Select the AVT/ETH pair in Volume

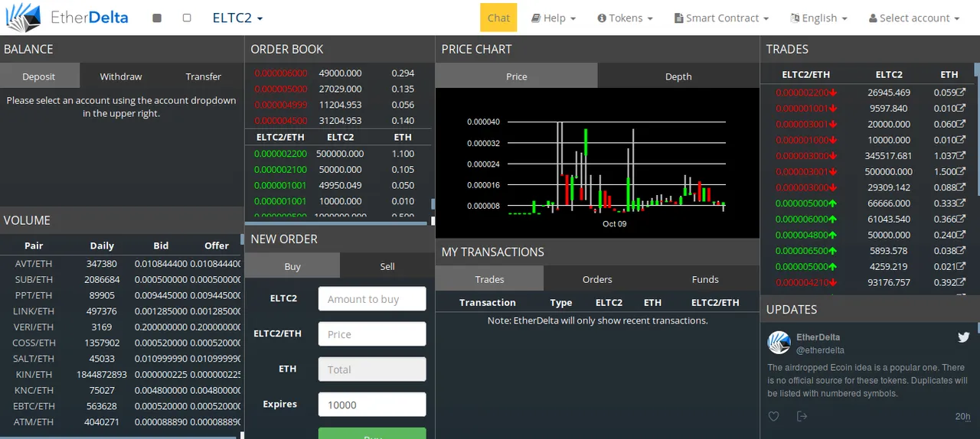pyautogui.click(x=34, y=264)
